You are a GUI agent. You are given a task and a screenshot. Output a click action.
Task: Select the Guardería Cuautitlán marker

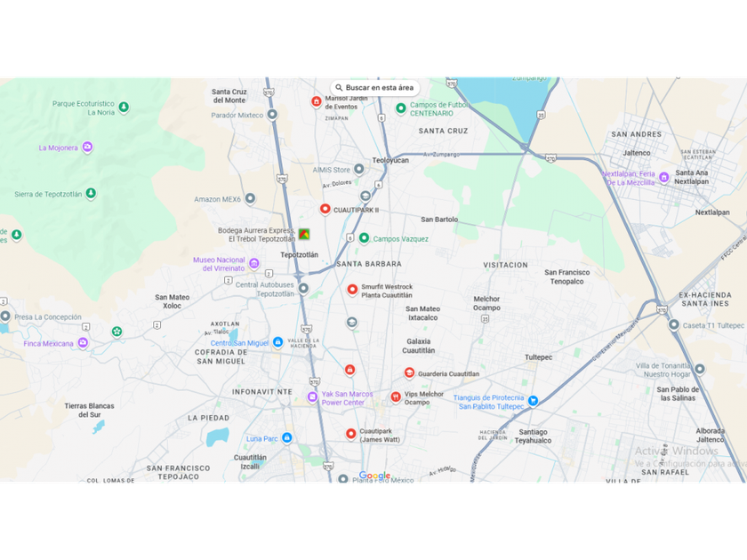(409, 372)
